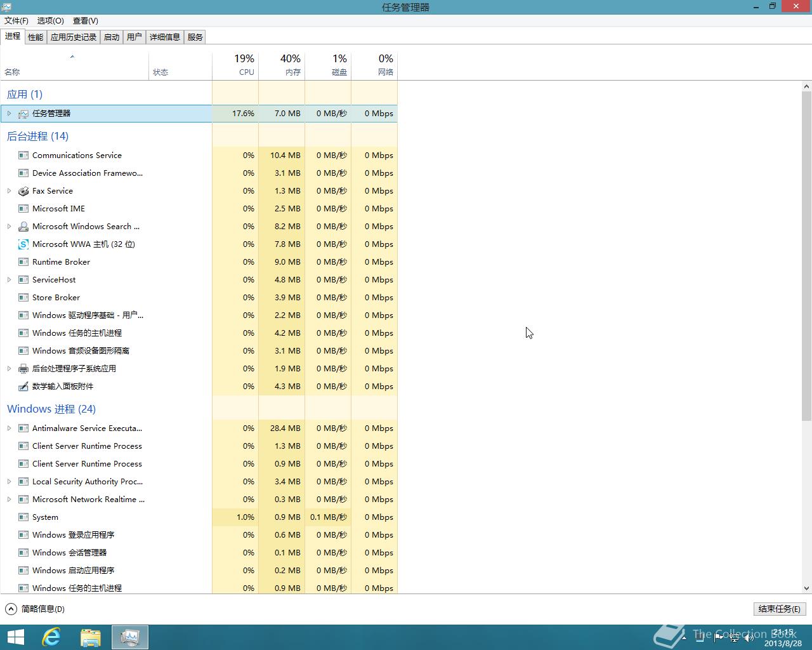Viewport: 812px width, 650px height.
Task: Click the Microsoft Windows Search icon
Action: 23,227
